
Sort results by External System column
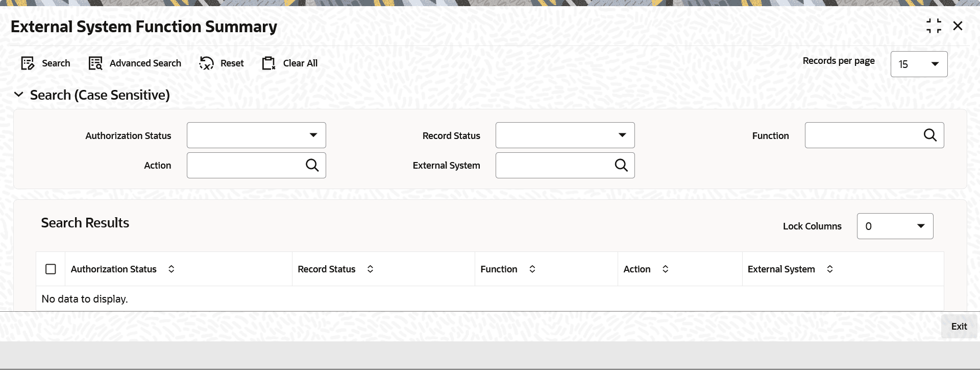pos(830,269)
